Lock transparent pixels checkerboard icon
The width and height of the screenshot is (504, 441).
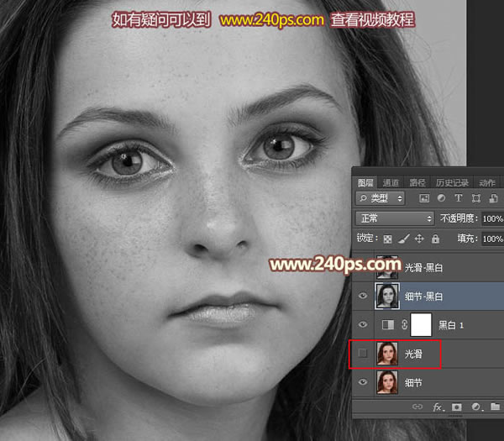(x=387, y=239)
